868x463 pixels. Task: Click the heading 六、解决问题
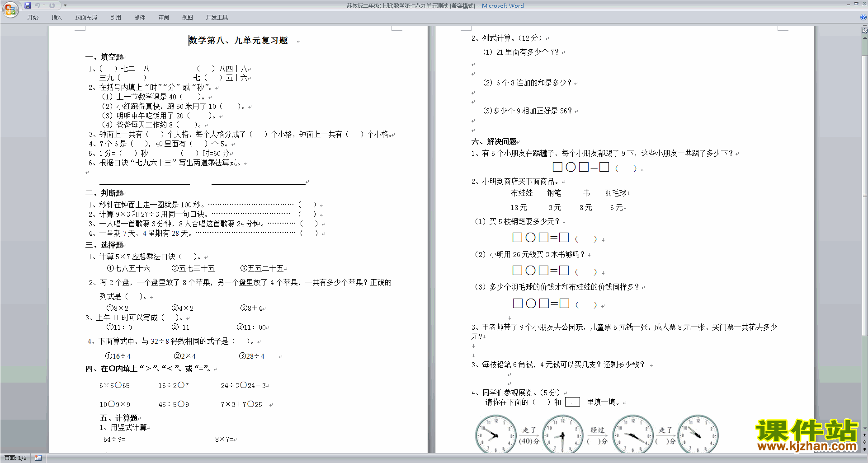coord(494,141)
